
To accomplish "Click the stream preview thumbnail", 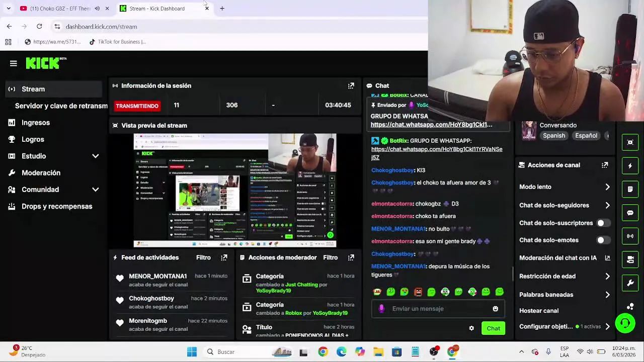I will [x=235, y=191].
